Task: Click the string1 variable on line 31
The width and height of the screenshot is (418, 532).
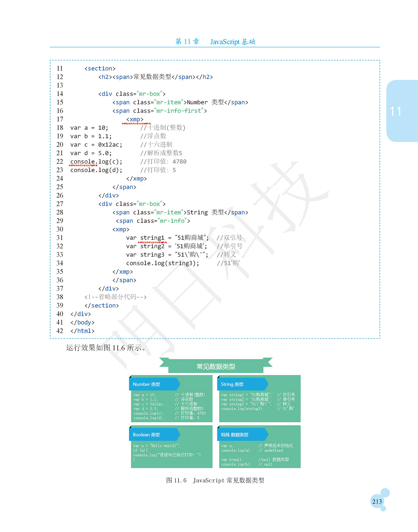Action: pos(152,238)
